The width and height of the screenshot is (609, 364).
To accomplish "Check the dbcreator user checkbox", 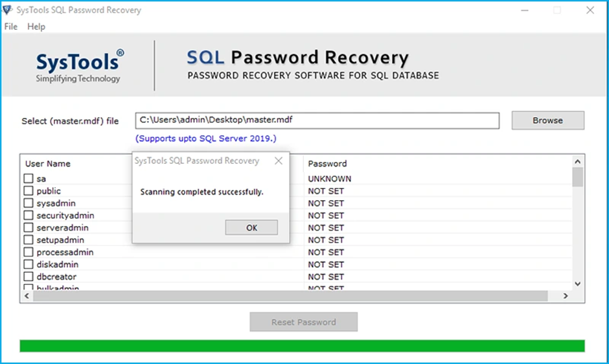I will 29,277.
